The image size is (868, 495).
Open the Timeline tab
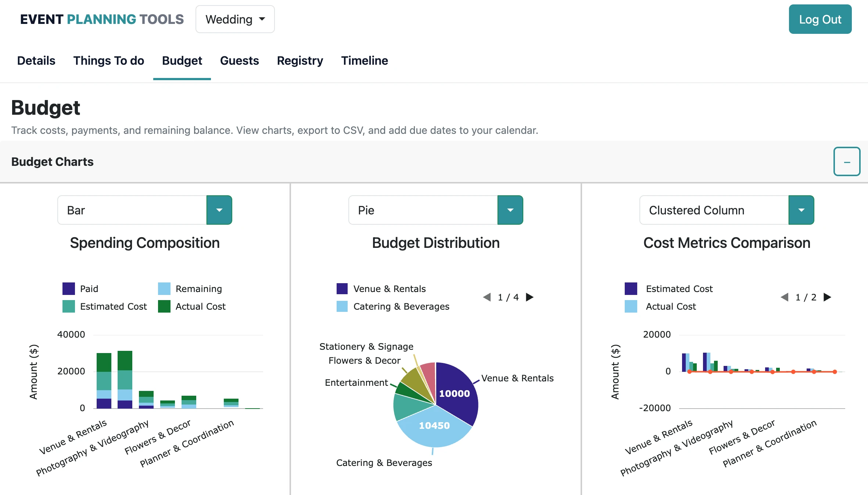coord(364,61)
